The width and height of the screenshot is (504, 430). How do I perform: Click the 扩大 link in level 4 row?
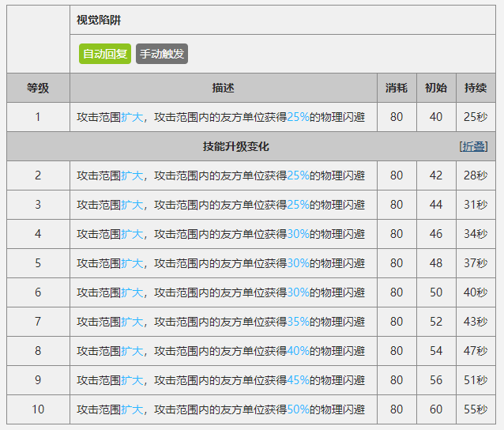pos(132,234)
